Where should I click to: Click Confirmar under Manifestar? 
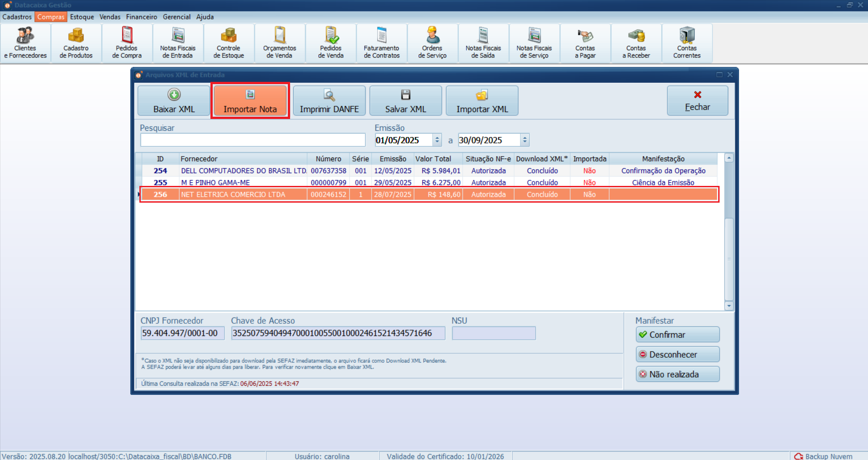click(x=677, y=335)
